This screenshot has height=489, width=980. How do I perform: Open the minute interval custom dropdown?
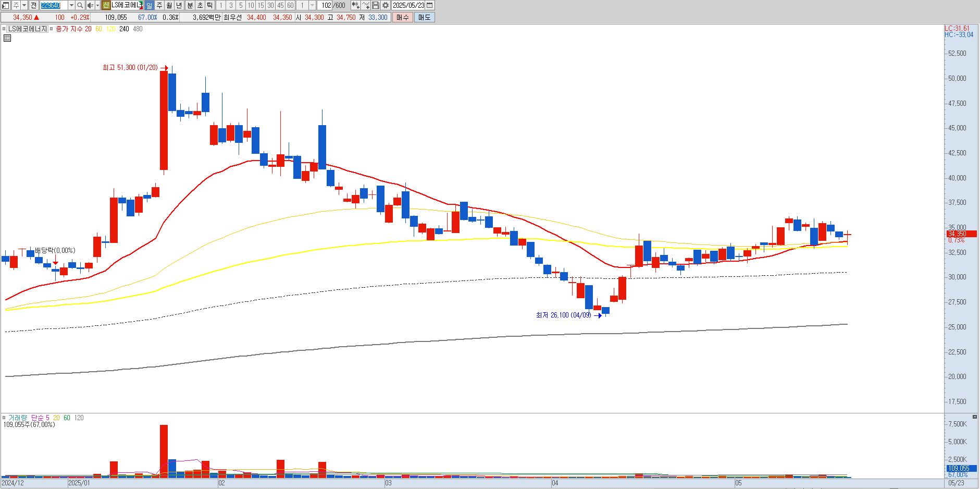pyautogui.click(x=312, y=5)
